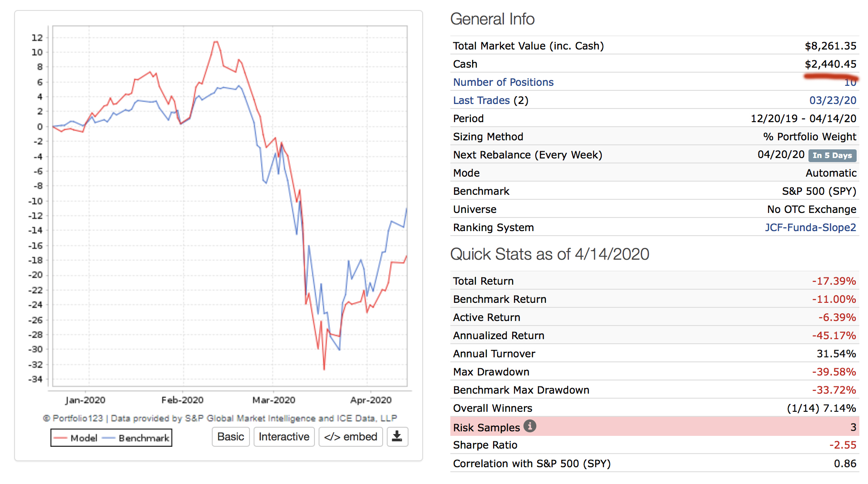The width and height of the screenshot is (868, 484).
Task: Open the Last Trades link
Action: (x=481, y=100)
